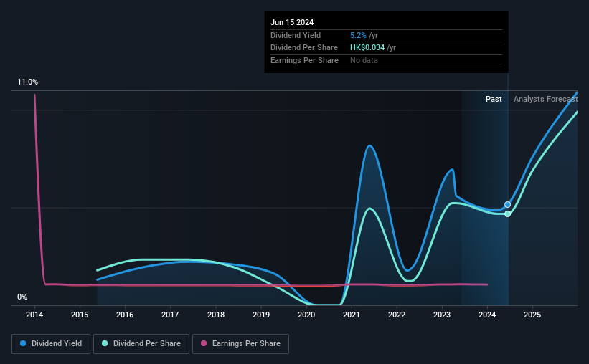This screenshot has height=364, width=589.
Task: Toggle the Earnings Per Share legend series
Action: tap(240, 344)
